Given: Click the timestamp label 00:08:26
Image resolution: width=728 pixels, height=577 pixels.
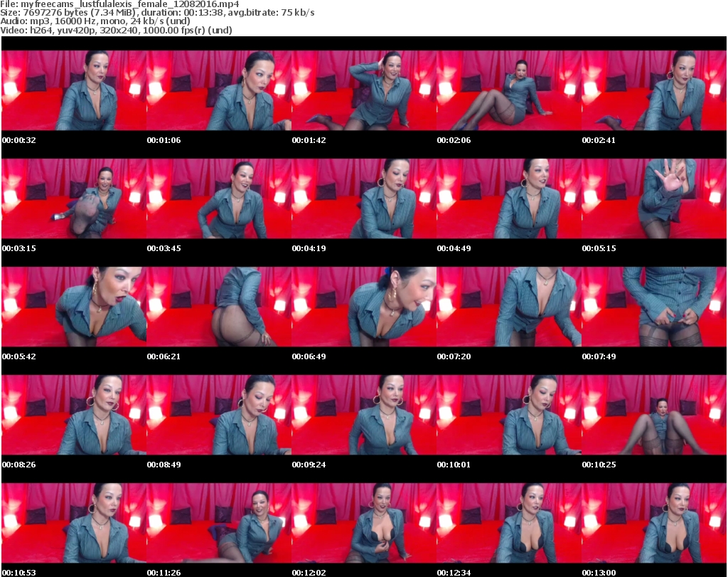Looking at the screenshot, I should [19, 465].
